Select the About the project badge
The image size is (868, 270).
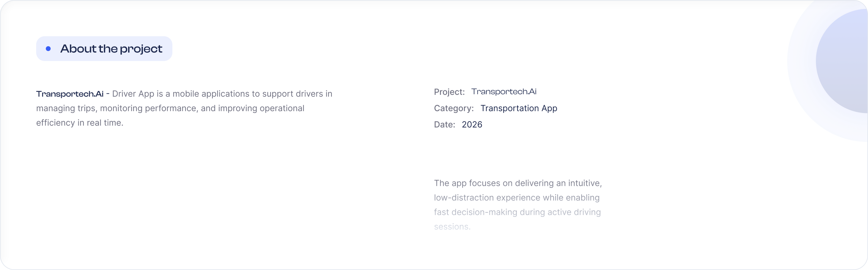(104, 49)
